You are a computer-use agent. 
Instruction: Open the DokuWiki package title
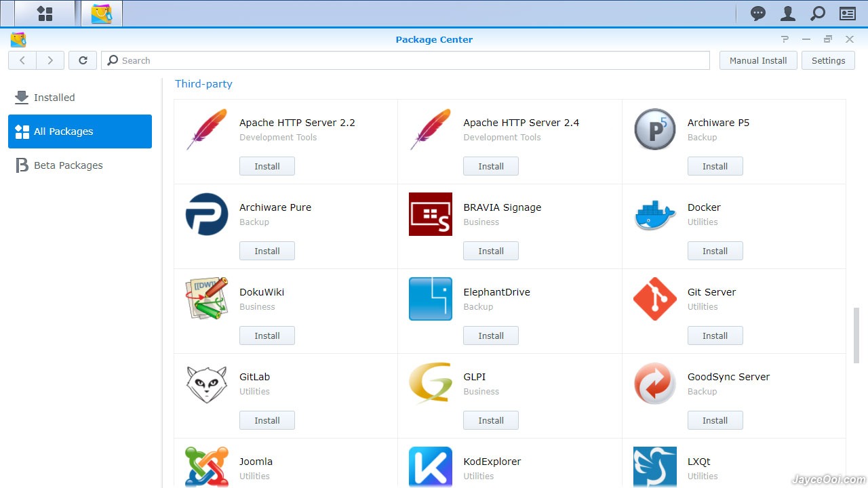click(x=262, y=292)
